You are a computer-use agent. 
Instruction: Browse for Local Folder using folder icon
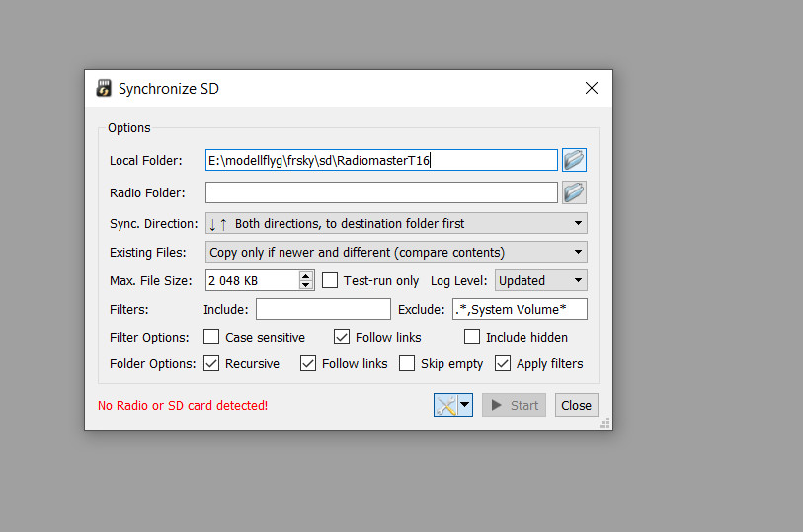pyautogui.click(x=574, y=160)
